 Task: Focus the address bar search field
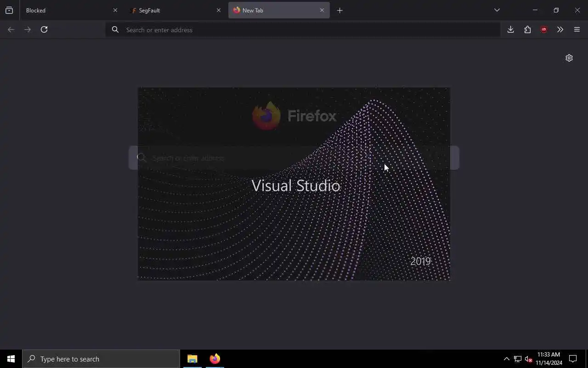(303, 29)
